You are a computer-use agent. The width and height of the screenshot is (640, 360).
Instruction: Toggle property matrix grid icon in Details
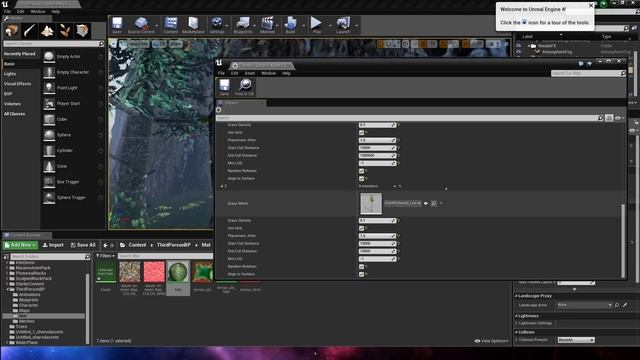click(609, 118)
